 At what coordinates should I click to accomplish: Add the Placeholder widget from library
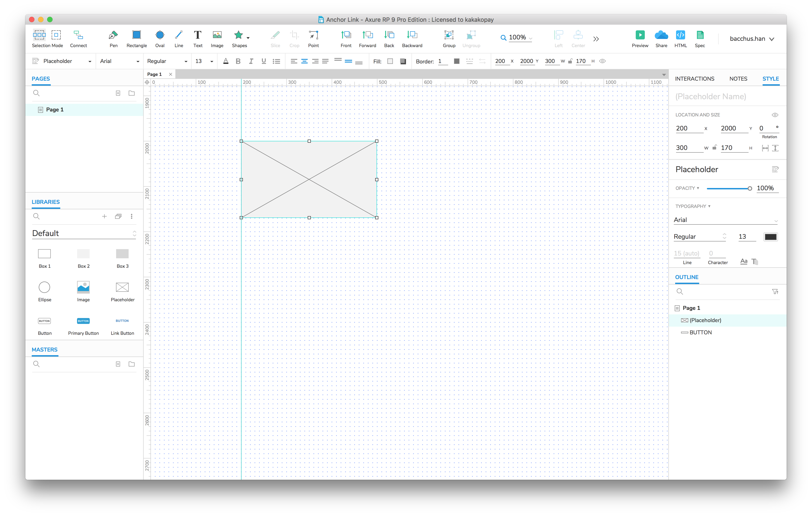[x=122, y=287]
